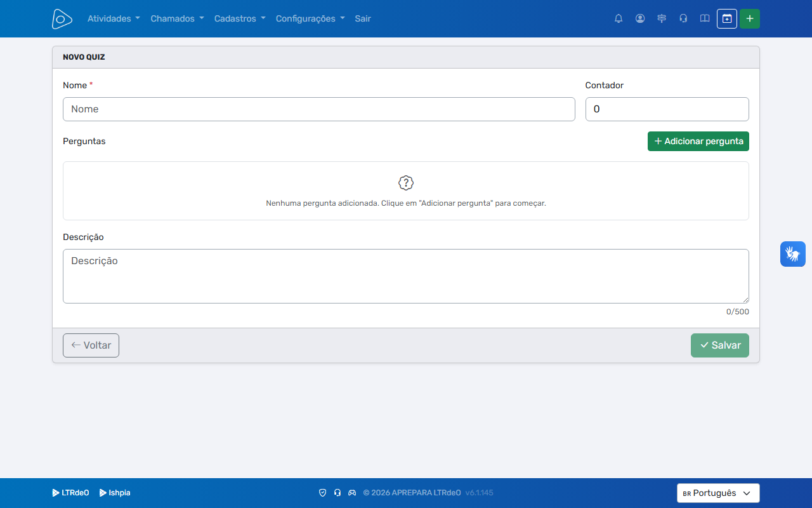This screenshot has width=812, height=508.
Task: Open the Português language selector
Action: pos(718,493)
